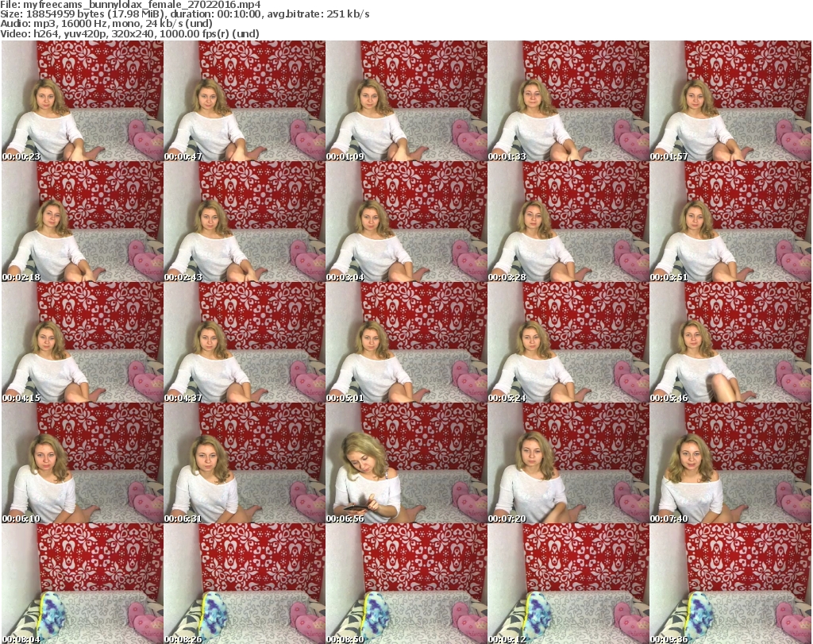Viewport: 813px width, 644px height.
Task: Open the frame stamped 00:03:04
Action: click(406, 222)
